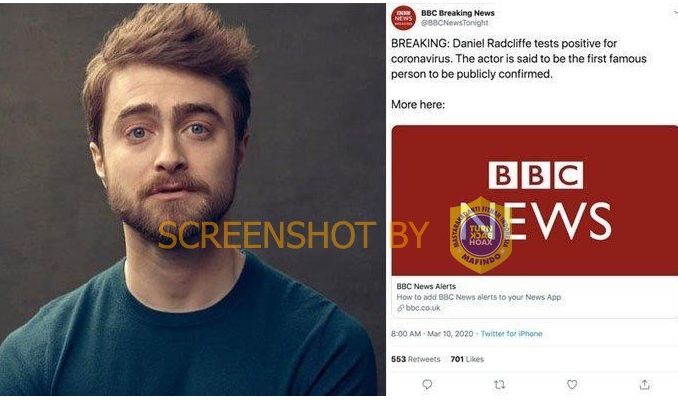Click the reply speech bubble icon
The height and width of the screenshot is (400, 678).
(x=427, y=384)
